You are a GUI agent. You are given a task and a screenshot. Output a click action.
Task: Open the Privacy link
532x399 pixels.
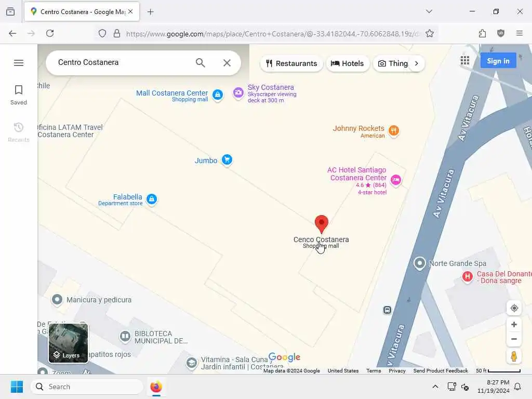coord(397,370)
